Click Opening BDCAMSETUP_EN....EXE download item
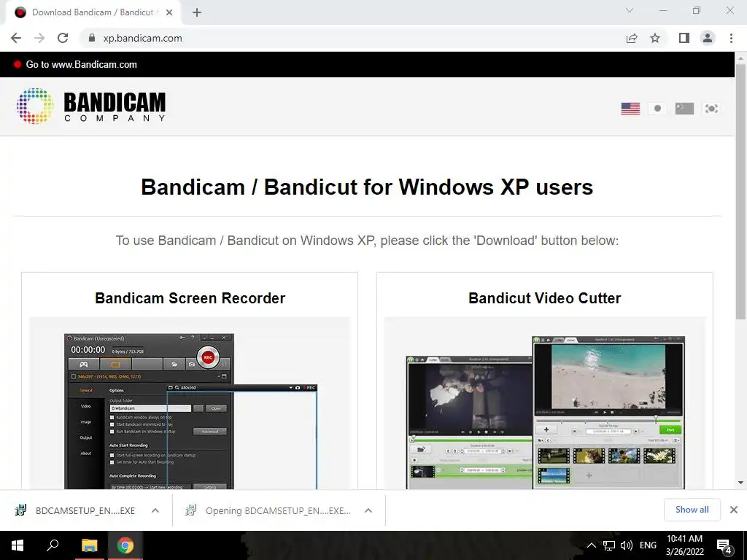Image resolution: width=747 pixels, height=560 pixels. 269,510
